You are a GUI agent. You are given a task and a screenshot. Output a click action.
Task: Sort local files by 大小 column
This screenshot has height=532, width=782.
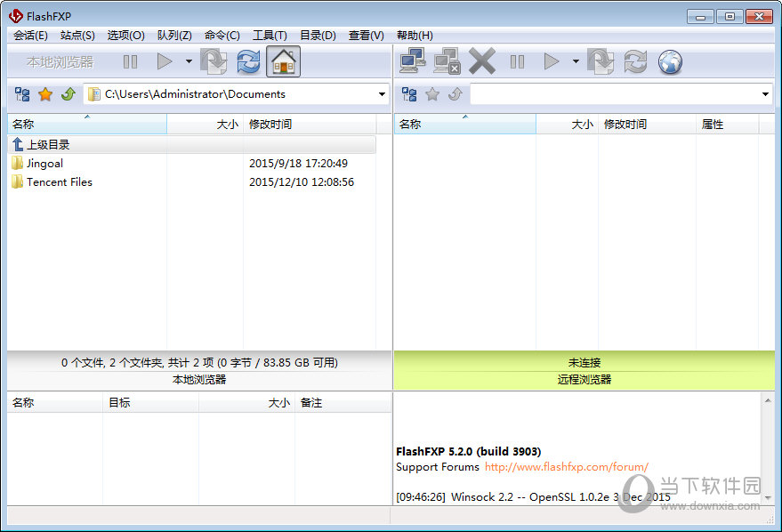tap(205, 125)
